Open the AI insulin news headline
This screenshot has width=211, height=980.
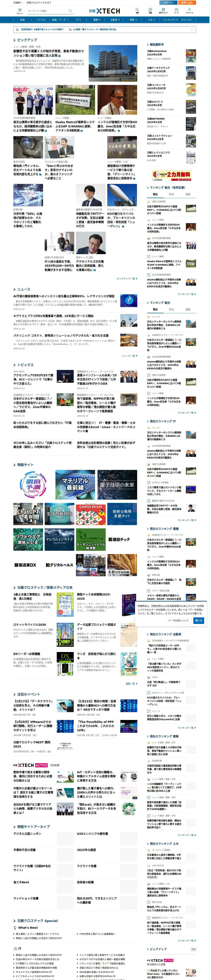click(x=64, y=296)
